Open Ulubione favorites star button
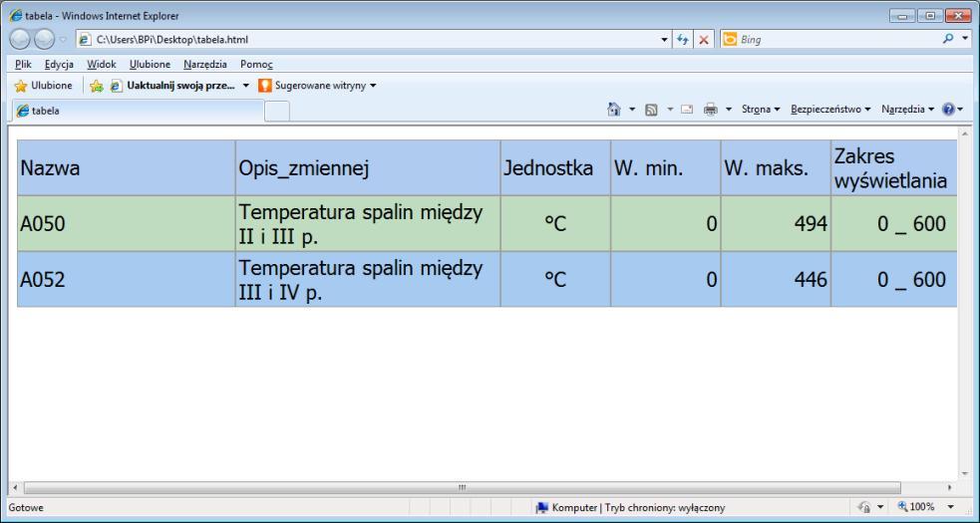The image size is (980, 523). click(43, 86)
